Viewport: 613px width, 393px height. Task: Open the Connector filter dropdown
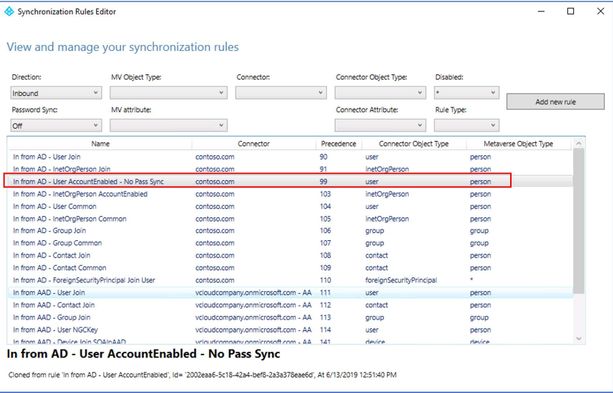tap(281, 93)
